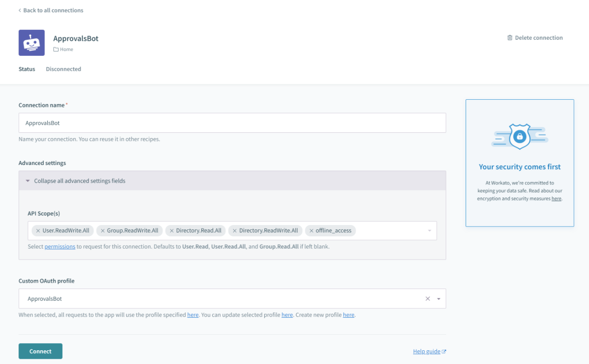The image size is (589, 364).
Task: Remove the Directory.Read.All scope tag
Action: click(172, 231)
